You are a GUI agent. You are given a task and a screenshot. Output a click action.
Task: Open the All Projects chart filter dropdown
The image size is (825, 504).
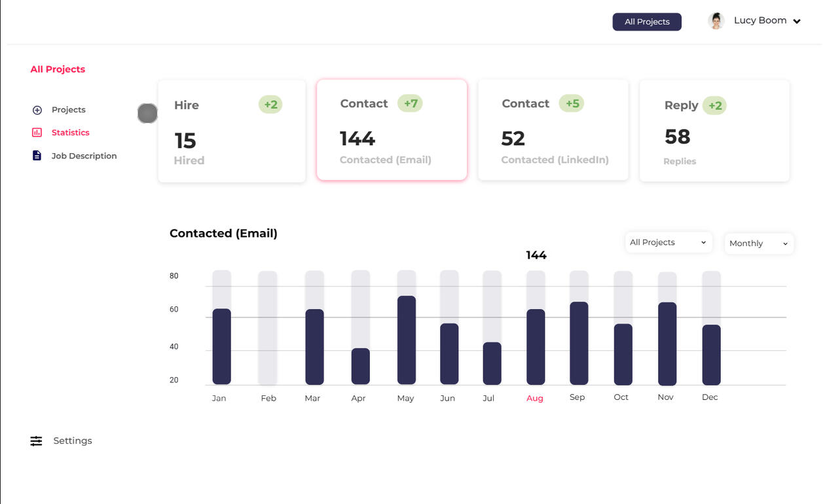[x=668, y=243]
